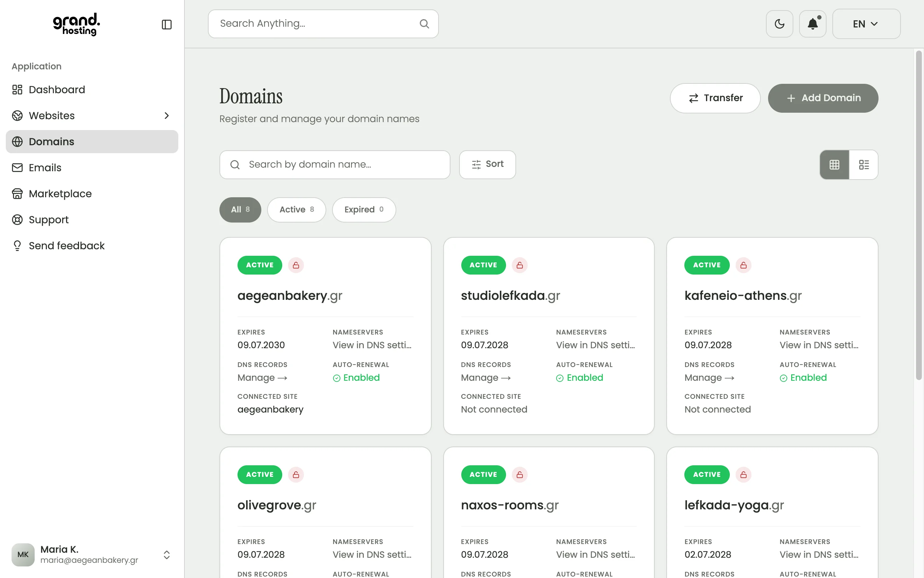Viewport: 924px width, 578px height.
Task: Open aegeanbakery.gr domain title
Action: click(290, 296)
